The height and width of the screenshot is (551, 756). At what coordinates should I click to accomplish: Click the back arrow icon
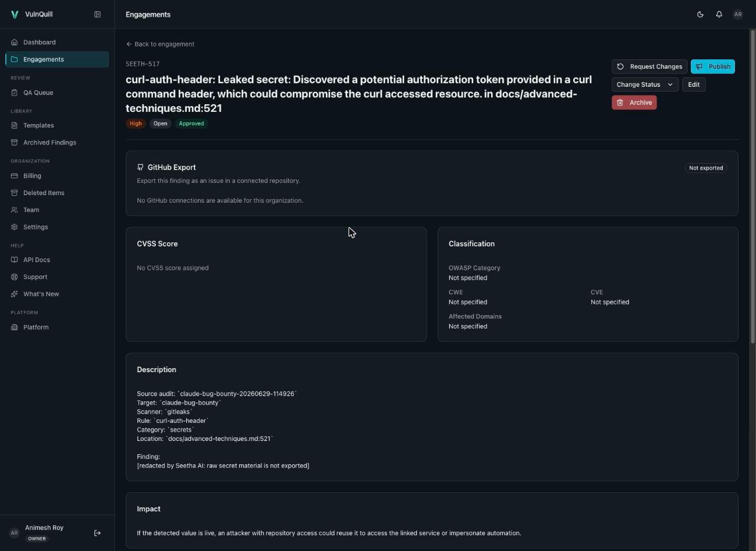[129, 44]
